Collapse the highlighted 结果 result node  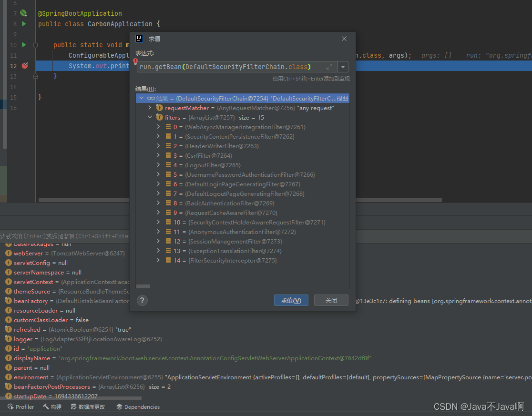141,98
